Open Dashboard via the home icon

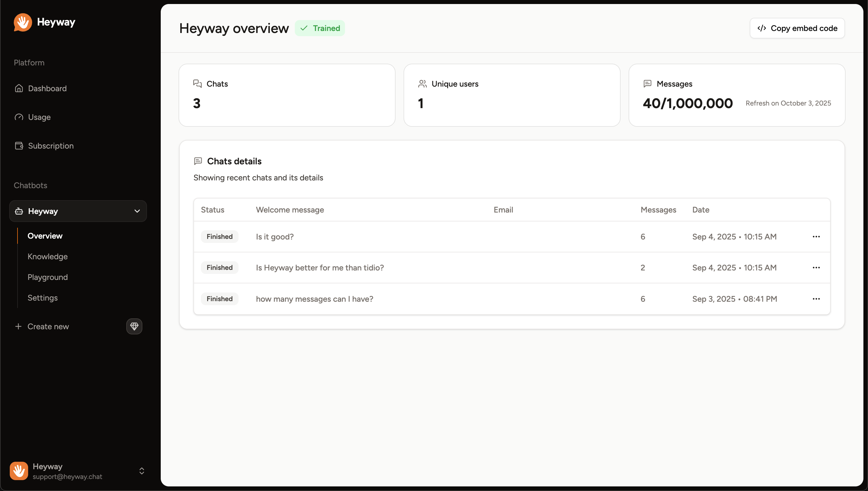tap(19, 88)
